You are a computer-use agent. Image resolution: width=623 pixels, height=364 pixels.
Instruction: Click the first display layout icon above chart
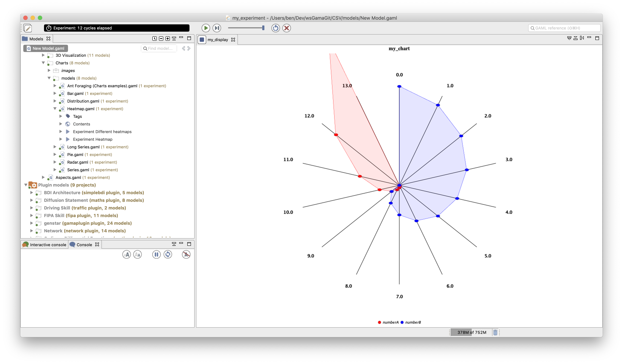coord(569,38)
